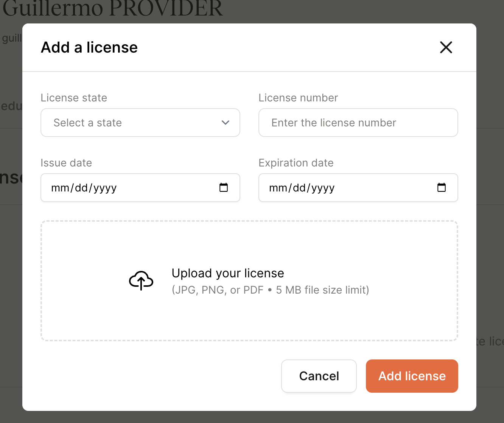Select the day segment of Issue date
The width and height of the screenshot is (504, 423).
click(81, 188)
